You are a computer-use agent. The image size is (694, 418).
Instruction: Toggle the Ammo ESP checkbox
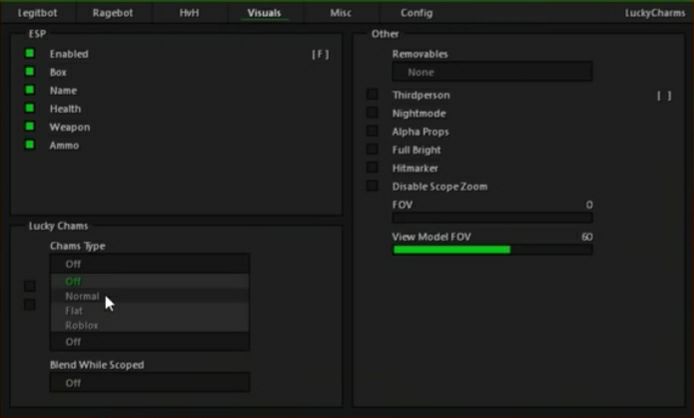tap(30, 145)
